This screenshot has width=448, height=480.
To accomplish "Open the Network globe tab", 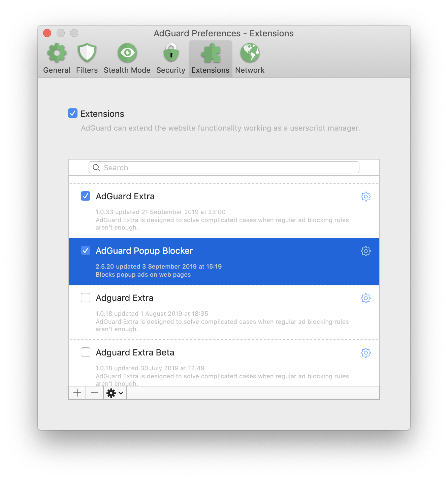I will click(x=250, y=59).
